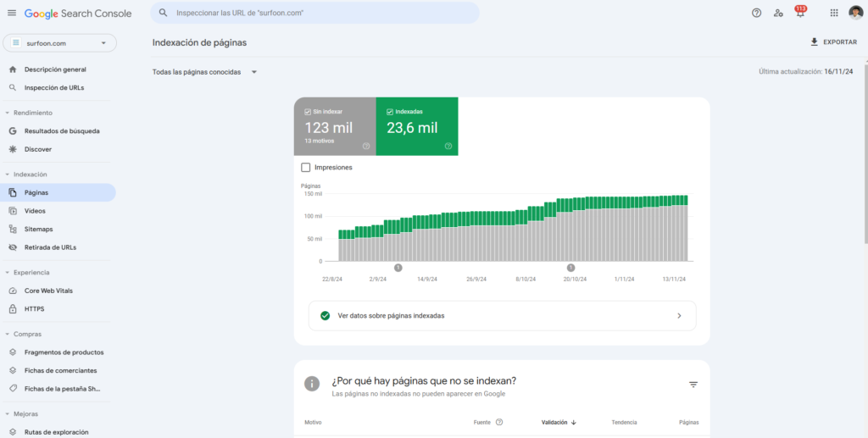Go to Sitemaps in sidebar

tap(38, 229)
